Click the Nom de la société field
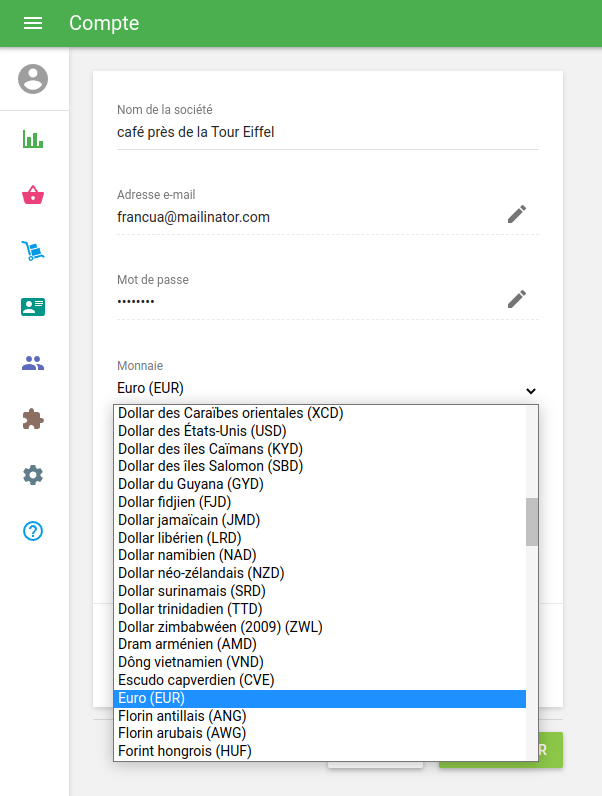 (327, 132)
